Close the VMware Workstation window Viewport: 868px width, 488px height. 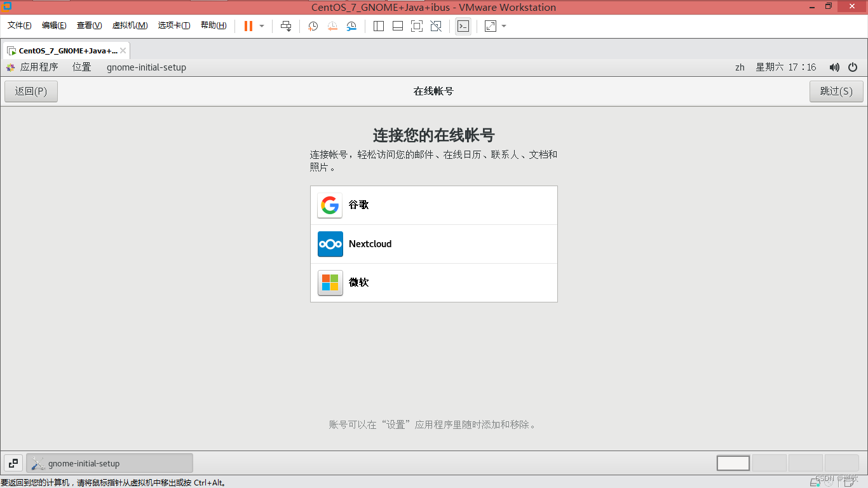tap(853, 6)
